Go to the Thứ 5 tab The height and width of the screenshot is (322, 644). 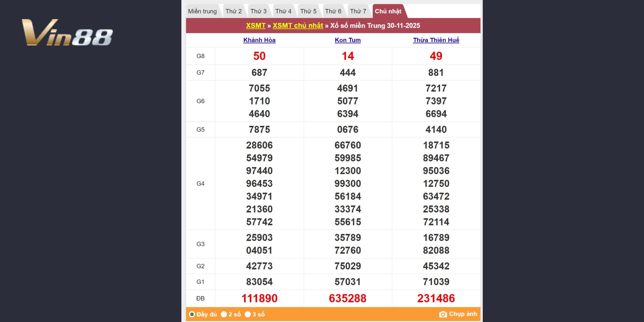pyautogui.click(x=308, y=11)
